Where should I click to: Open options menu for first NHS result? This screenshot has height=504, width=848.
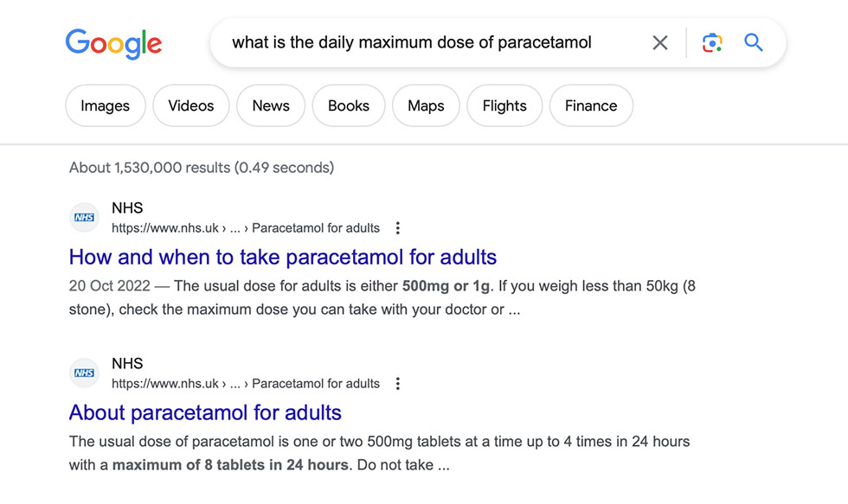click(x=397, y=228)
